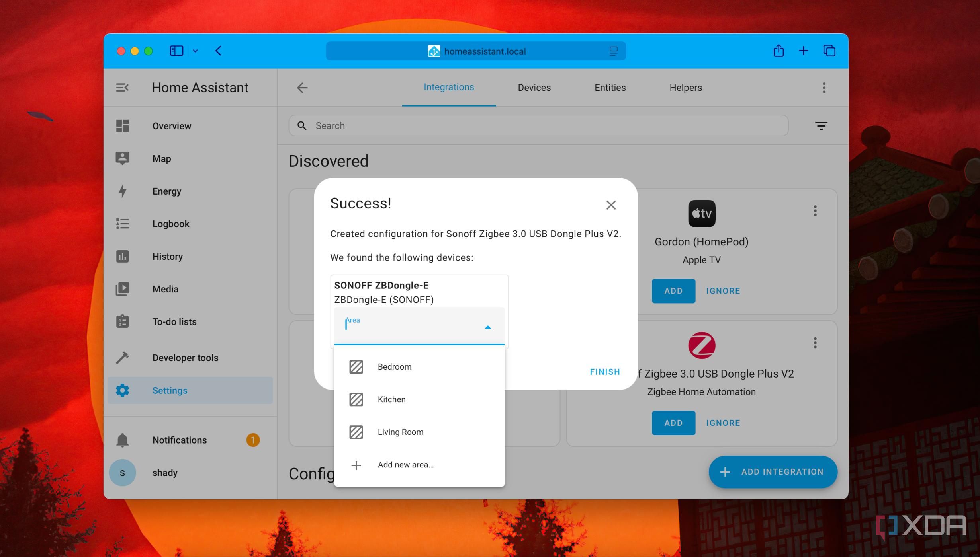Open the Map sidebar icon
This screenshot has height=557, width=980.
(x=122, y=158)
